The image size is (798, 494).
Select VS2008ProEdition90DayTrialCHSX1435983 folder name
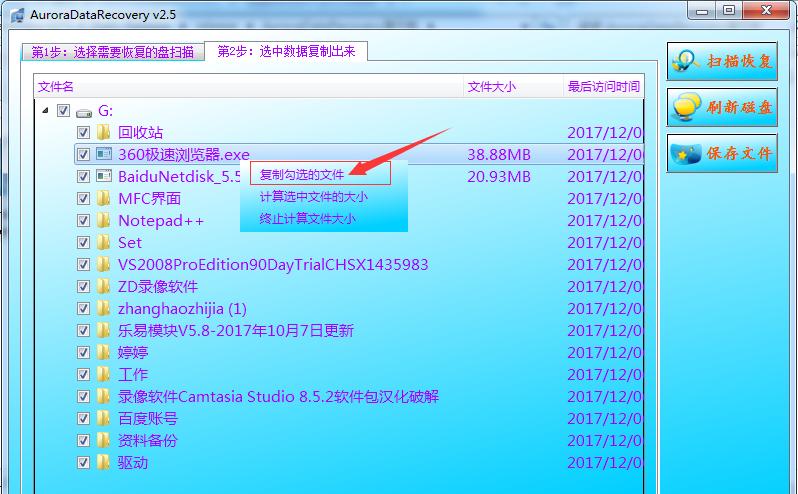tap(273, 265)
